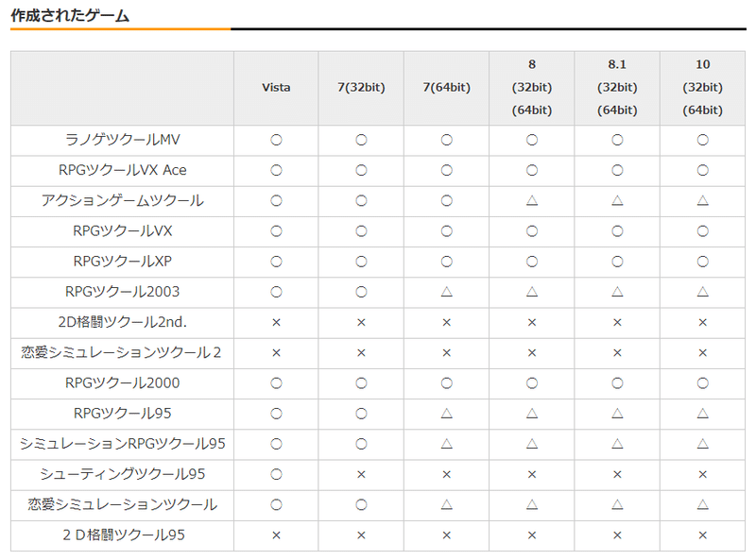Image resolution: width=756 pixels, height=560 pixels.
Task: Click the cross for 恋愛シミュレーションツクール2 under Windows 10
Action: [x=702, y=352]
